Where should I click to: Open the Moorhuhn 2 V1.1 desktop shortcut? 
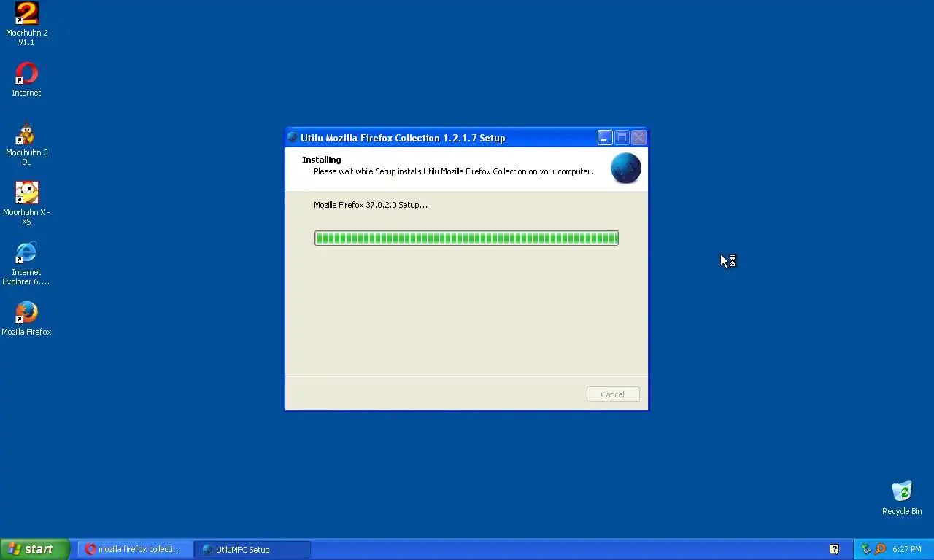coord(26,23)
